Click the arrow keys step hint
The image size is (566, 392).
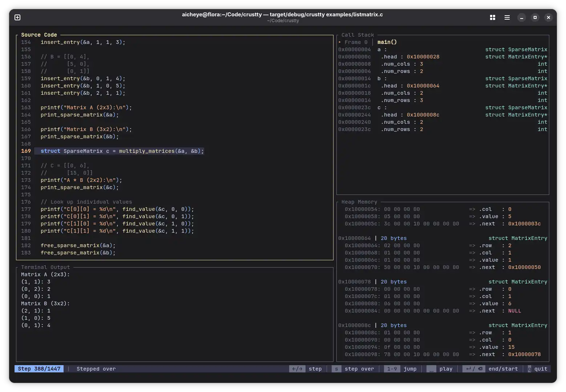(x=297, y=369)
